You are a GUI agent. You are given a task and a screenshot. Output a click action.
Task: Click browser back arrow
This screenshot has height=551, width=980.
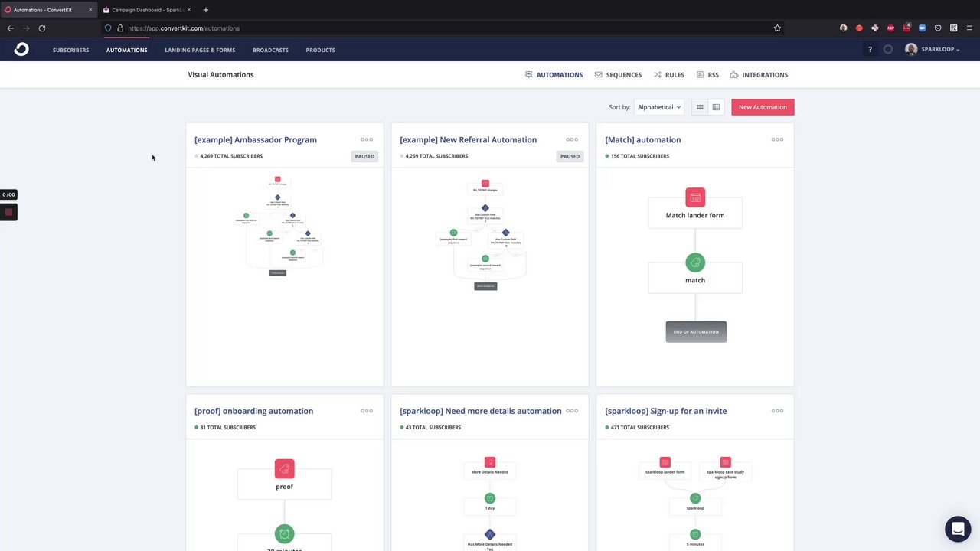tap(11, 28)
